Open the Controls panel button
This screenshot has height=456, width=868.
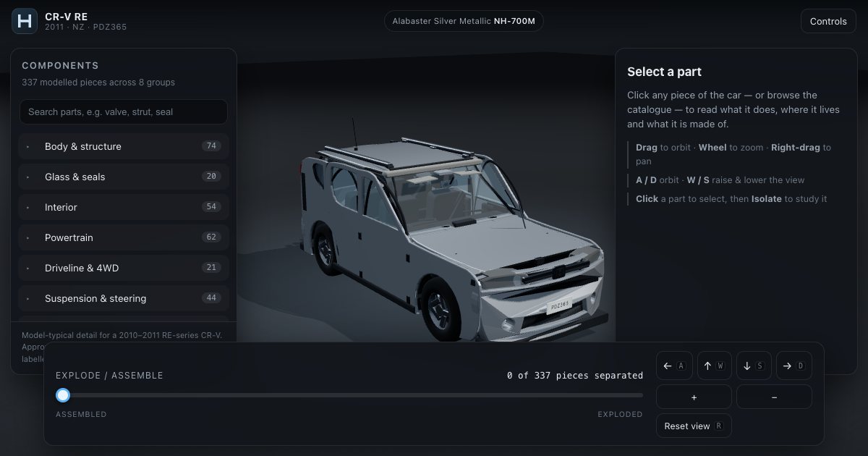tap(828, 21)
